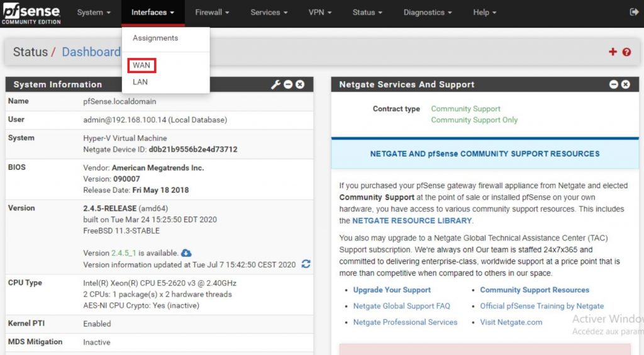Open the Community Support Resources link
Image resolution: width=644 pixels, height=355 pixels.
(x=535, y=290)
